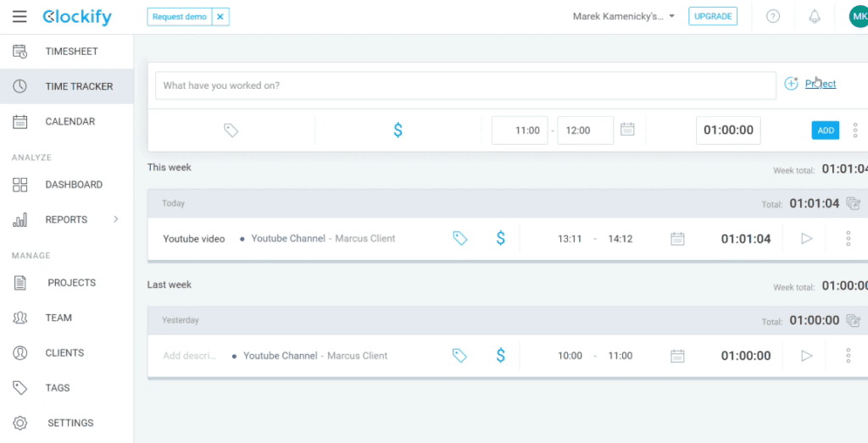This screenshot has height=443, width=868.
Task: Toggle billable status on Yesterday's entry
Action: [500, 356]
